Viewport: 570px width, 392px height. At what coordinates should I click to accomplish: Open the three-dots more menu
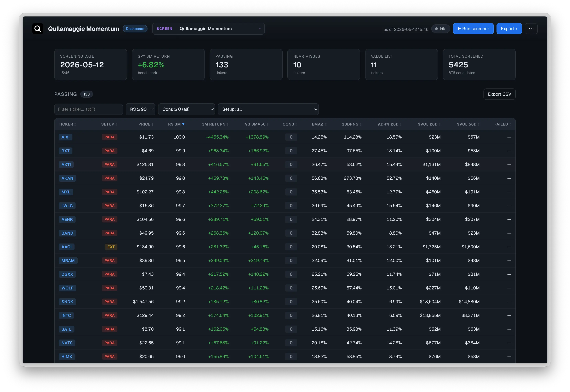(531, 29)
